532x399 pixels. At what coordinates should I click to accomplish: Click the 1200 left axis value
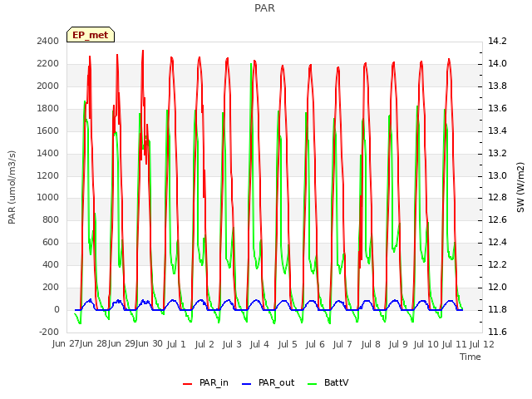tap(48, 175)
